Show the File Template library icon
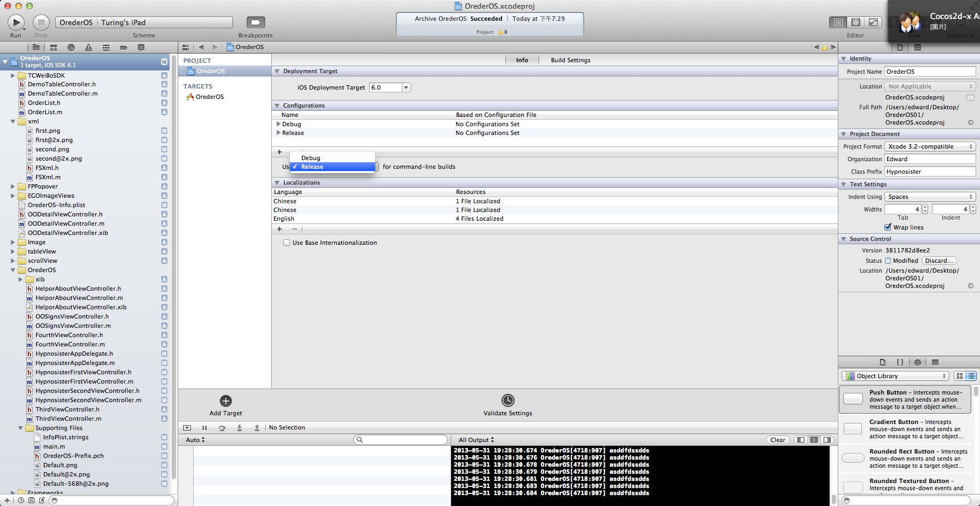The height and width of the screenshot is (506, 980). [883, 362]
